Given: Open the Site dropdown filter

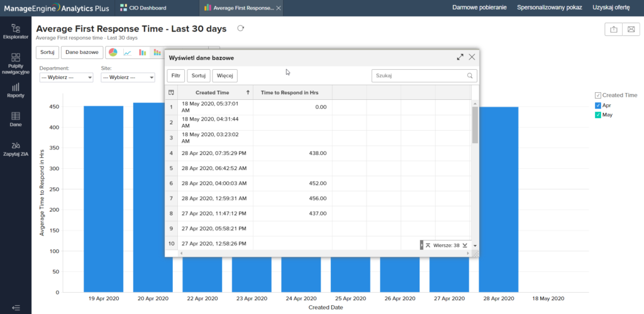Looking at the screenshot, I should point(128,77).
